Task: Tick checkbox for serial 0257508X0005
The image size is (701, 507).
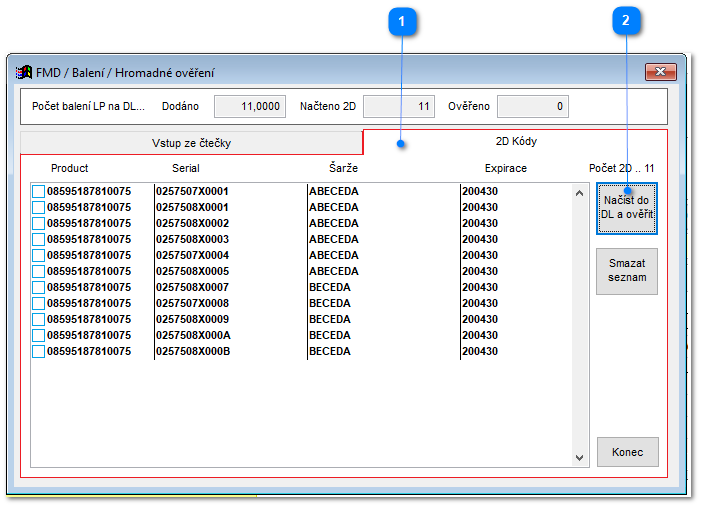Action: (38, 271)
